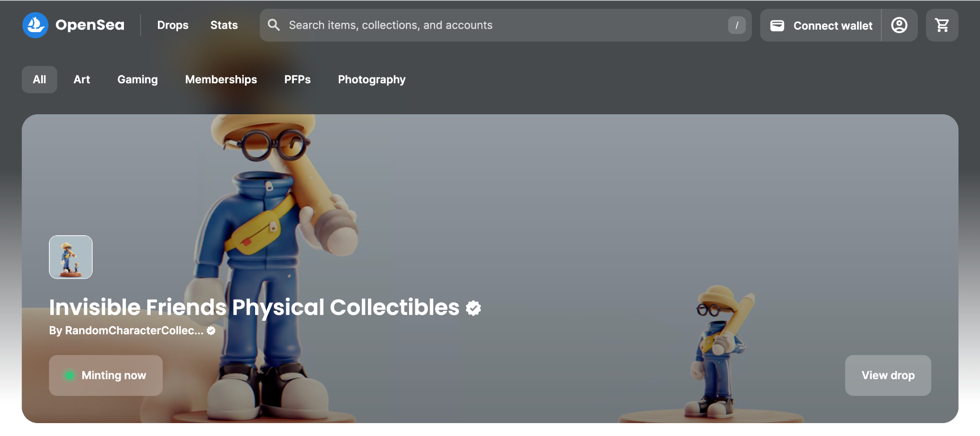Image resolution: width=980 pixels, height=436 pixels.
Task: Switch to the Art category tab
Action: coord(82,79)
